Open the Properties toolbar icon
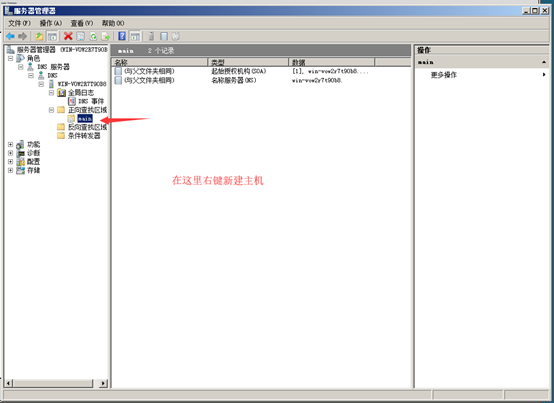The image size is (554, 403). coord(81,36)
